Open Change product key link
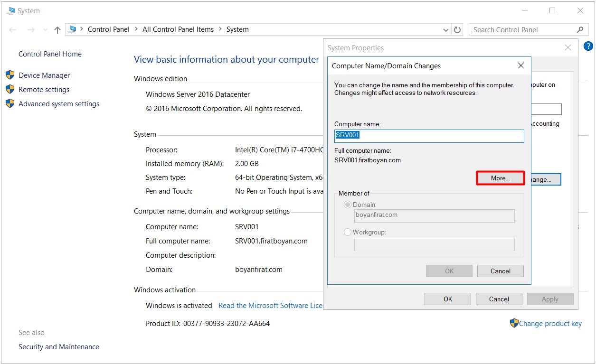 coord(550,324)
